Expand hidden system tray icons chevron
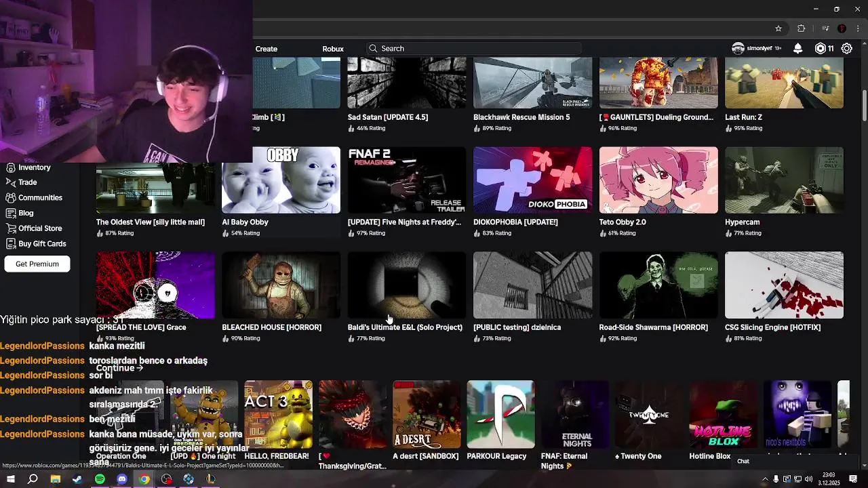The width and height of the screenshot is (868, 488). pyautogui.click(x=765, y=479)
